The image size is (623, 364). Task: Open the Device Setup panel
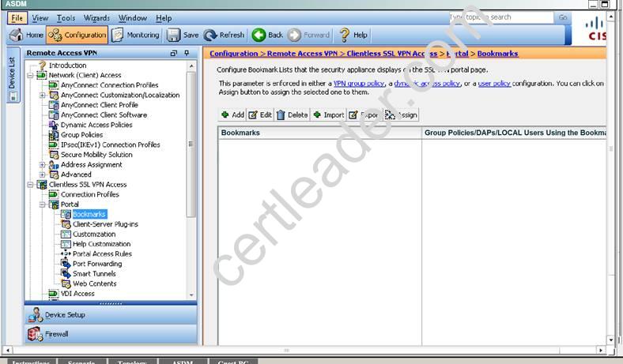(111, 315)
